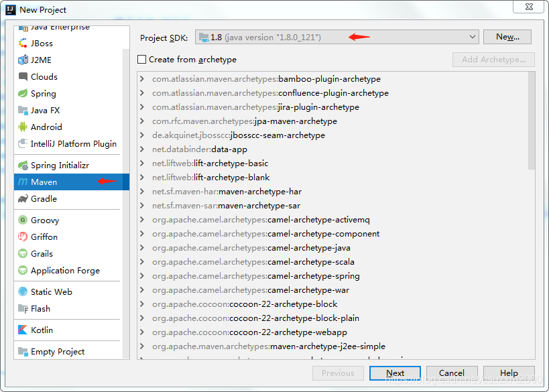Image resolution: width=549 pixels, height=392 pixels.
Task: Select Maven project type
Action: [72, 182]
